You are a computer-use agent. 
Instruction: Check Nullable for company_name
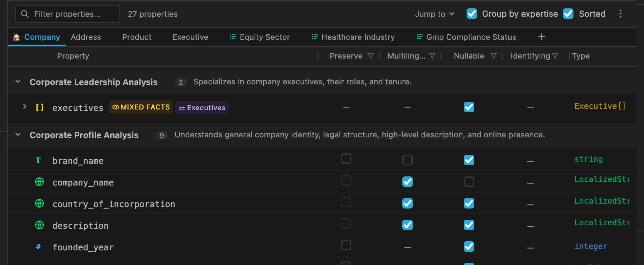pyautogui.click(x=469, y=182)
